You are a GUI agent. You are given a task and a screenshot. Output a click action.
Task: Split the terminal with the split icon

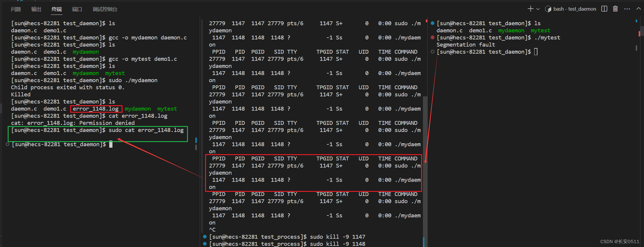click(x=604, y=9)
